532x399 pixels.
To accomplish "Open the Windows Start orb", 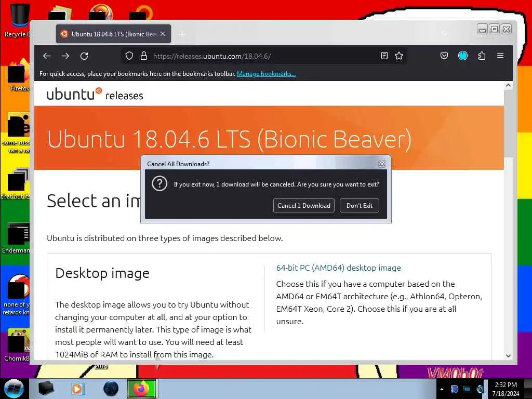I will click(x=14, y=389).
